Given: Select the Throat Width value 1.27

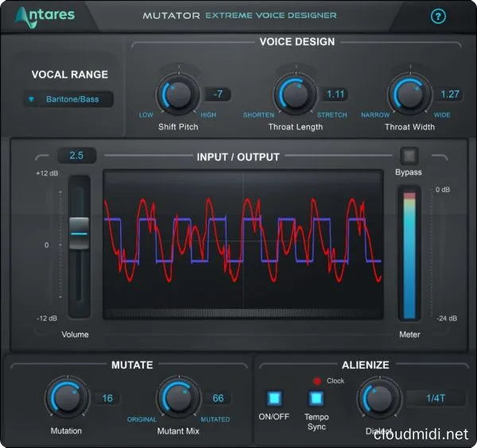Looking at the screenshot, I should coord(450,95).
